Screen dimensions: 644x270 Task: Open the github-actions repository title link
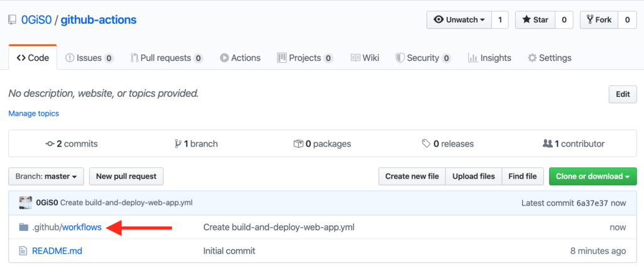tap(99, 20)
